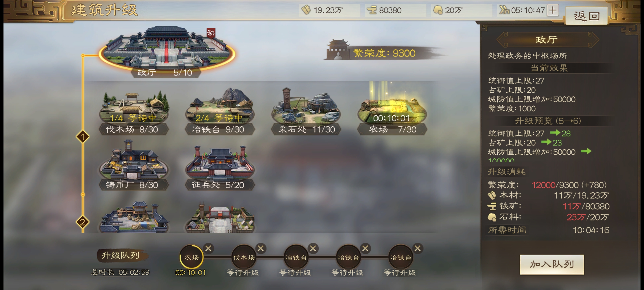Select the 采石处 quarry building
The height and width of the screenshot is (290, 644).
306,111
